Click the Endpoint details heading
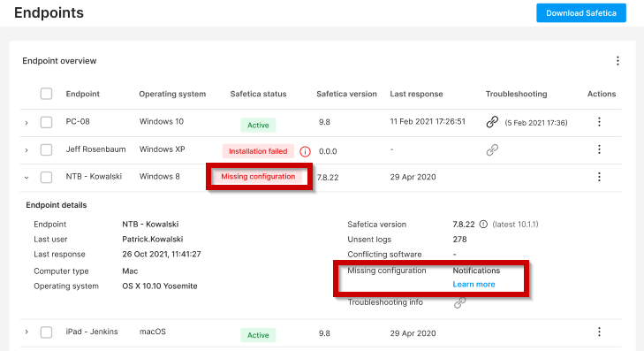The image size is (644, 351). point(57,205)
